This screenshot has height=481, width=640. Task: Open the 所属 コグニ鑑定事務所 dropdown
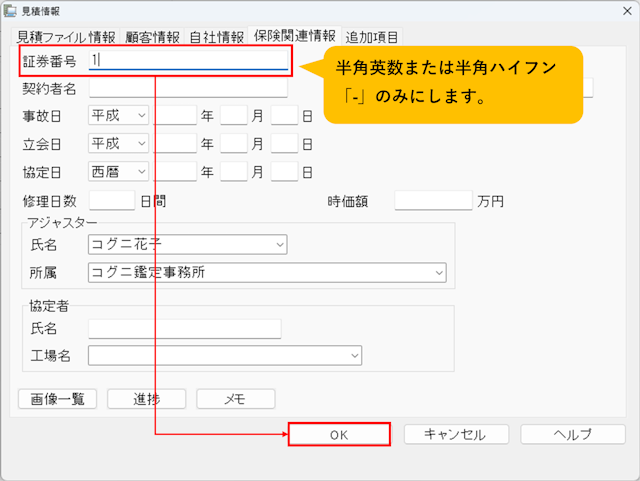[x=267, y=272]
